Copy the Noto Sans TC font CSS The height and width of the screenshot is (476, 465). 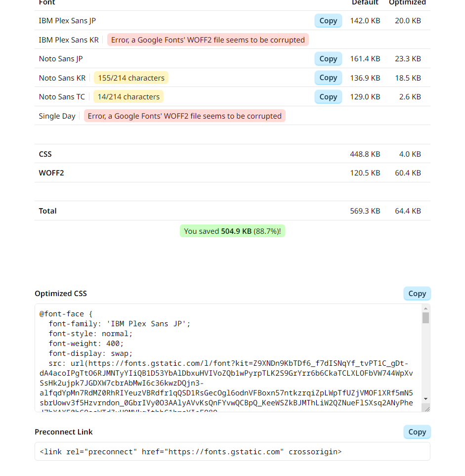coord(328,97)
